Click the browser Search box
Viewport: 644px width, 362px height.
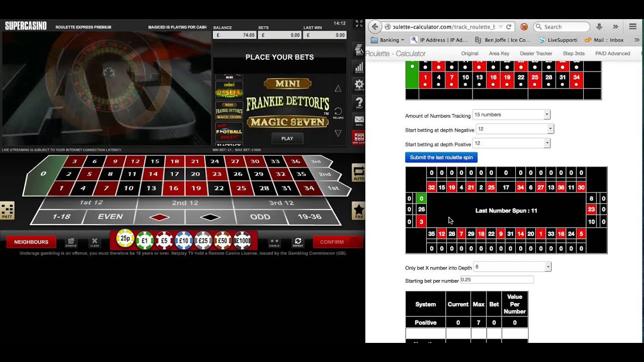561,27
